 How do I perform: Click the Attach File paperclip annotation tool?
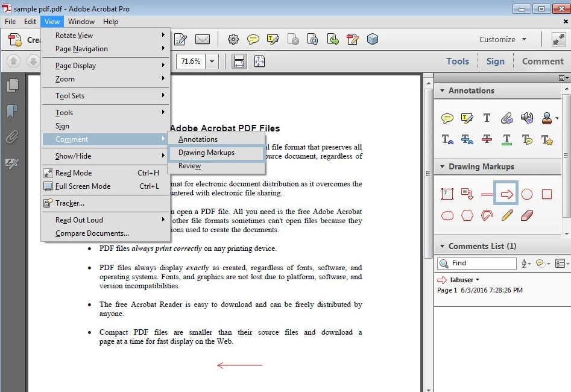[506, 118]
